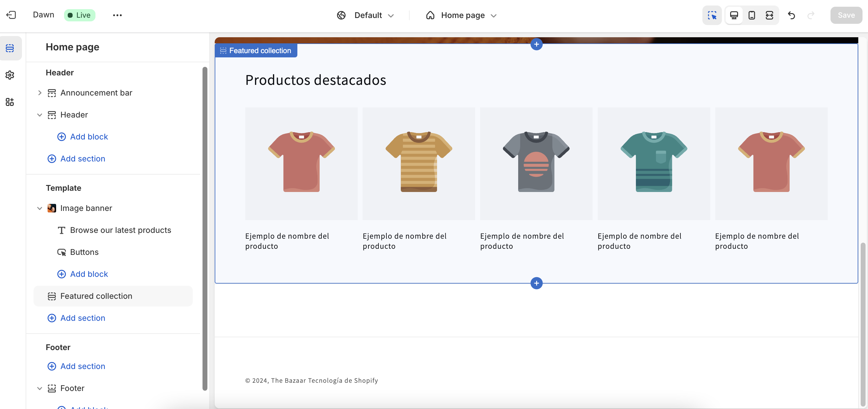Add section below Featured collection

(x=536, y=283)
